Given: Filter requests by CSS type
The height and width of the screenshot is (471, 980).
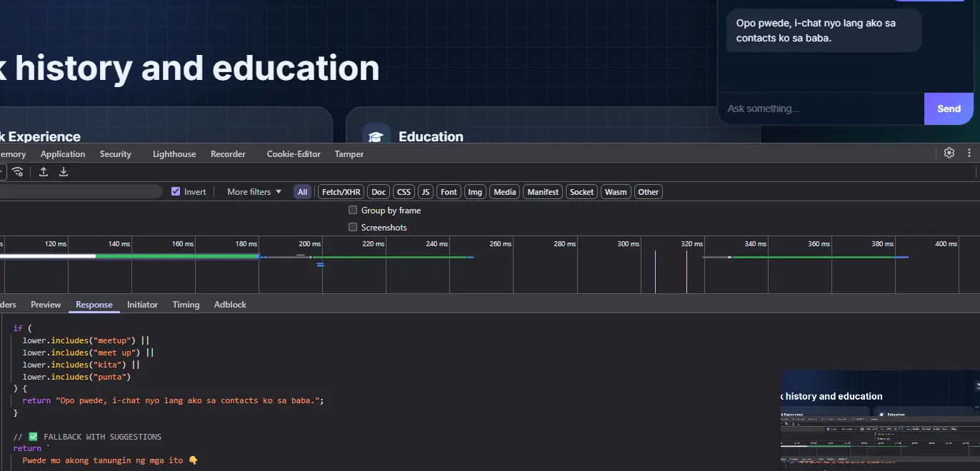Looking at the screenshot, I should [x=404, y=191].
